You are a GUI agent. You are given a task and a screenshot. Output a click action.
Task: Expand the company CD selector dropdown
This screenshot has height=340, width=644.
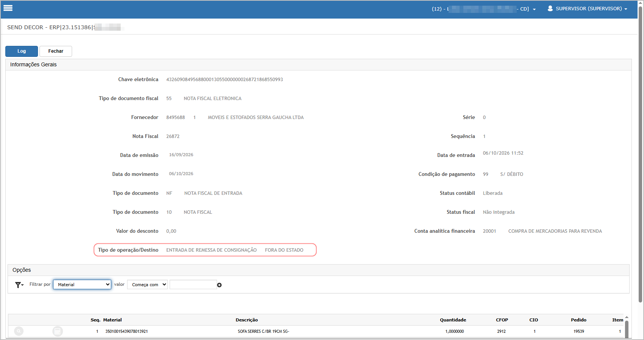point(484,9)
